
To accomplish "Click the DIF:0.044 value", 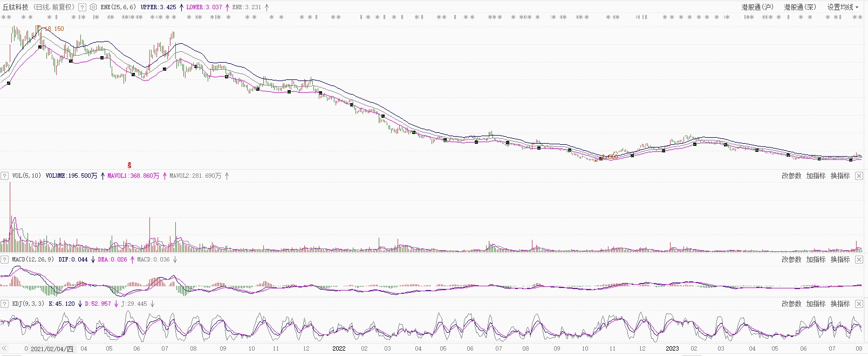I will pos(73,260).
